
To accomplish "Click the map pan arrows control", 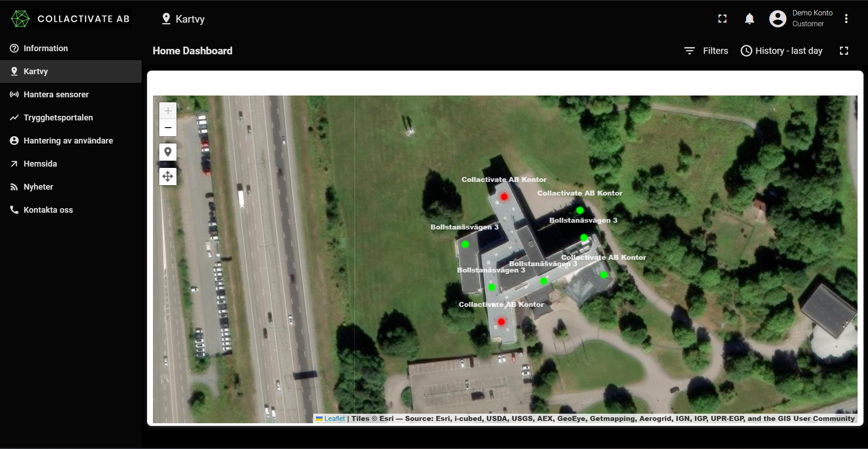I will pyautogui.click(x=168, y=177).
